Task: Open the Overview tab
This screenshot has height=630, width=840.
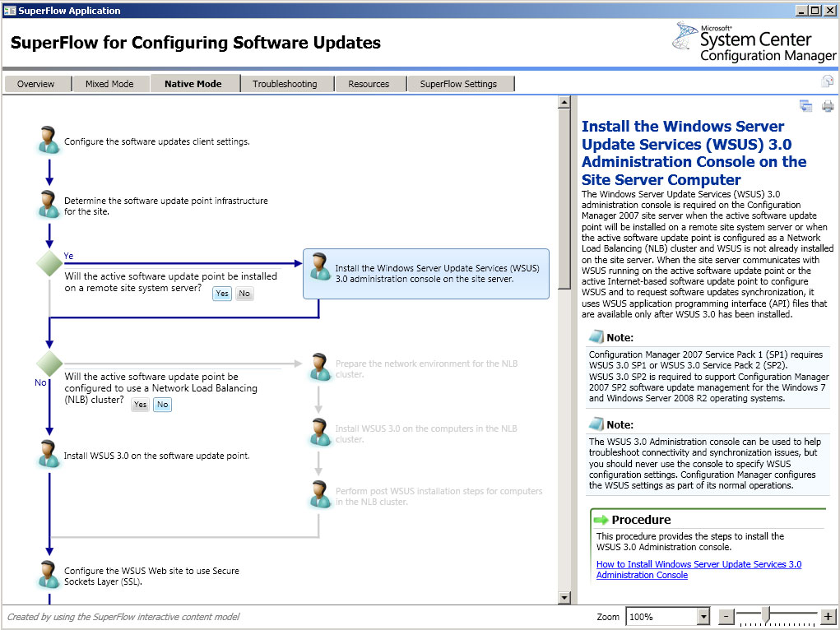Action: point(36,84)
